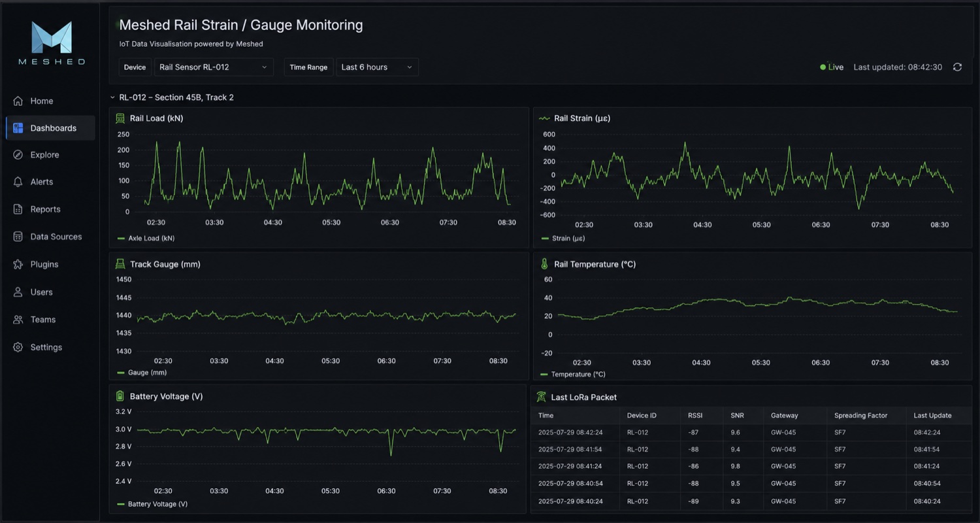Sort table by Time column header
The image size is (980, 523).
click(x=546, y=415)
